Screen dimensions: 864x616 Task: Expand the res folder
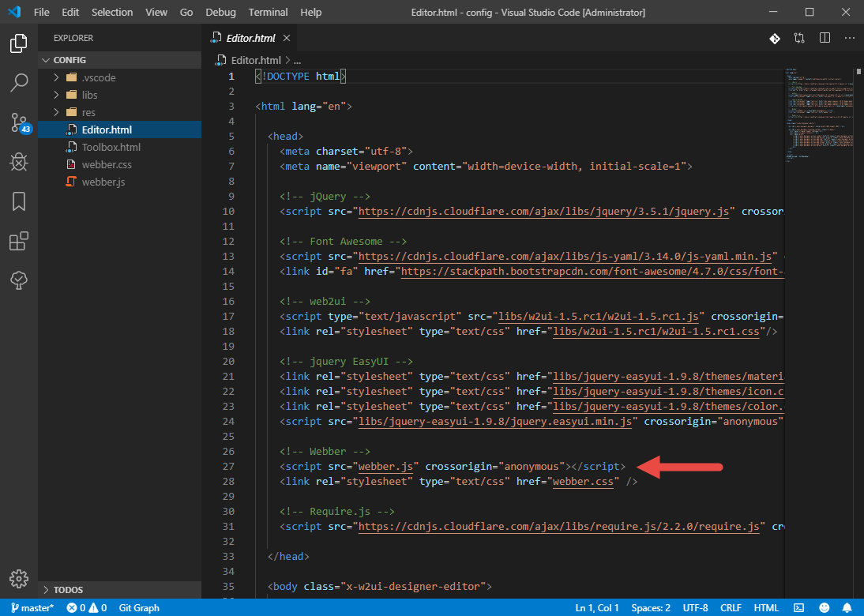(x=119, y=112)
